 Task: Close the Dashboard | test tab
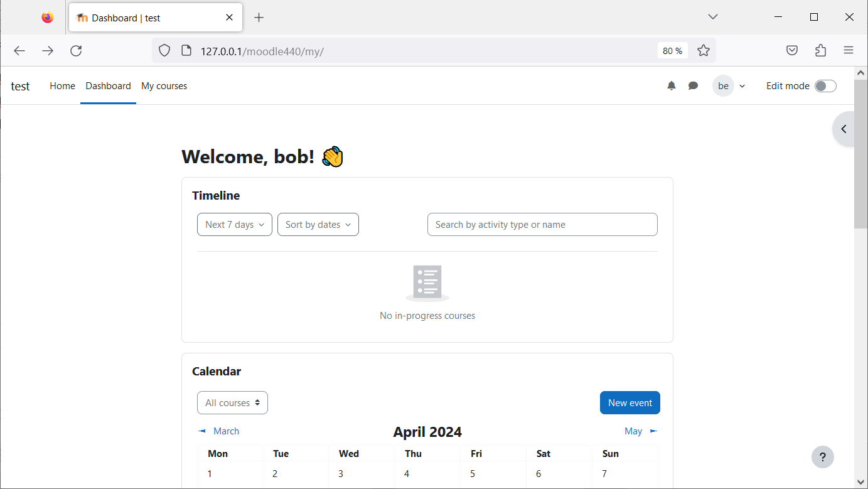point(230,18)
